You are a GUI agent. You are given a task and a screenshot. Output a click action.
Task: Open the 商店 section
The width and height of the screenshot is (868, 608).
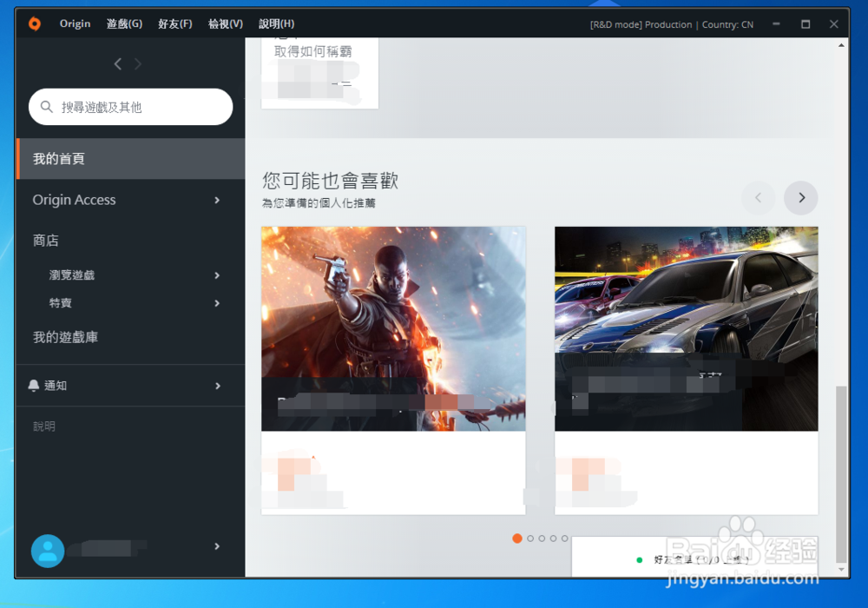[x=46, y=241]
